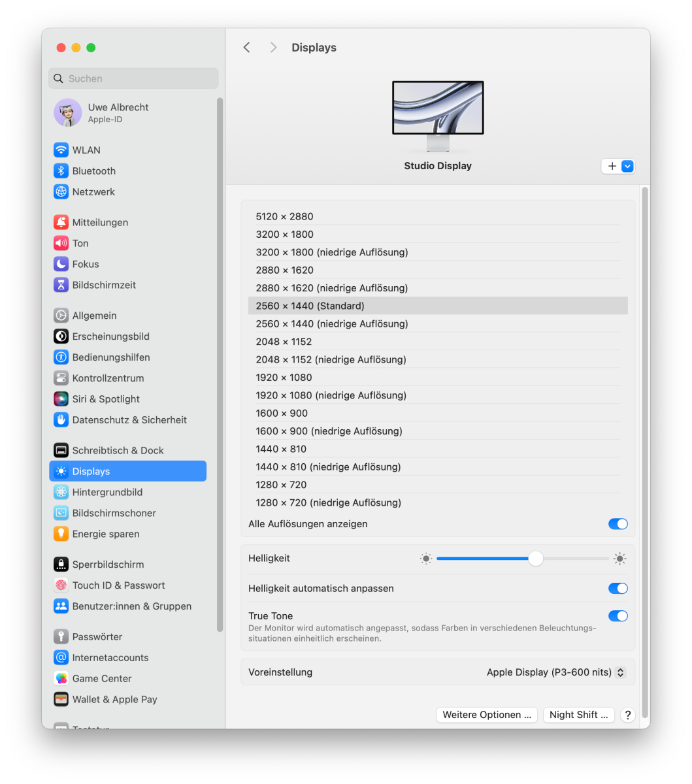Click the Erscheinungsbild icon
The width and height of the screenshot is (692, 784).
[x=61, y=336]
